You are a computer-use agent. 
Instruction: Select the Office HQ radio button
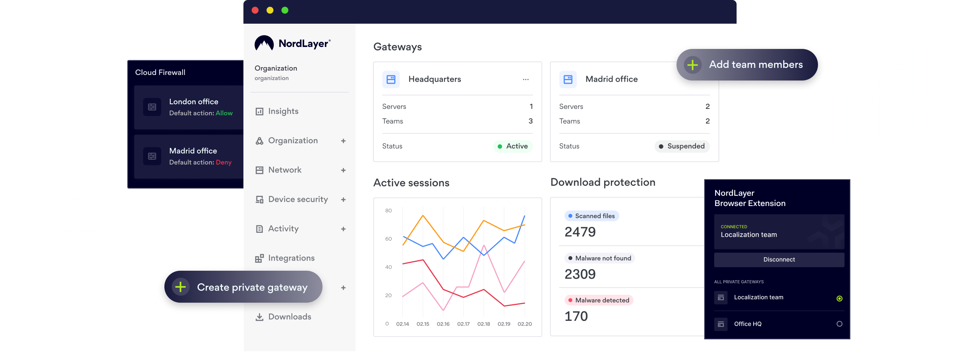839,324
